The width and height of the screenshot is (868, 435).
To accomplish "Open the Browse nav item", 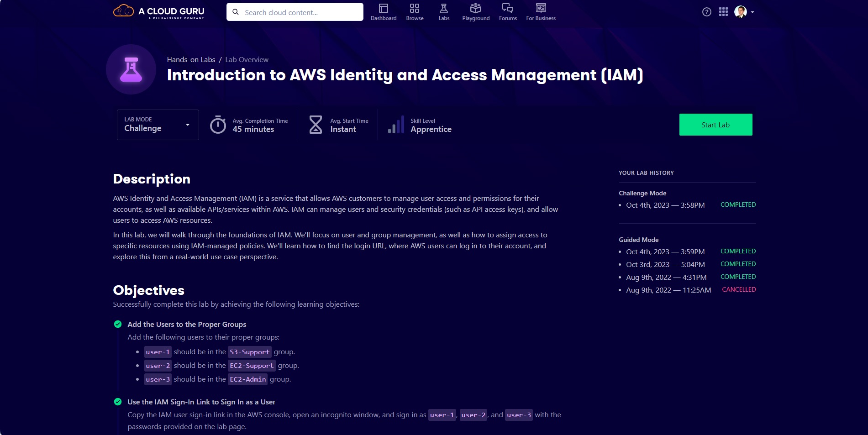I will point(415,12).
